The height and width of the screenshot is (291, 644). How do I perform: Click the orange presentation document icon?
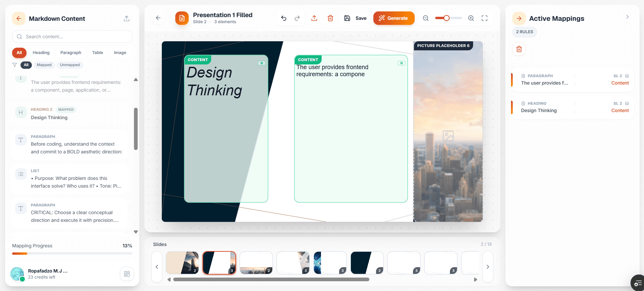[x=182, y=18]
